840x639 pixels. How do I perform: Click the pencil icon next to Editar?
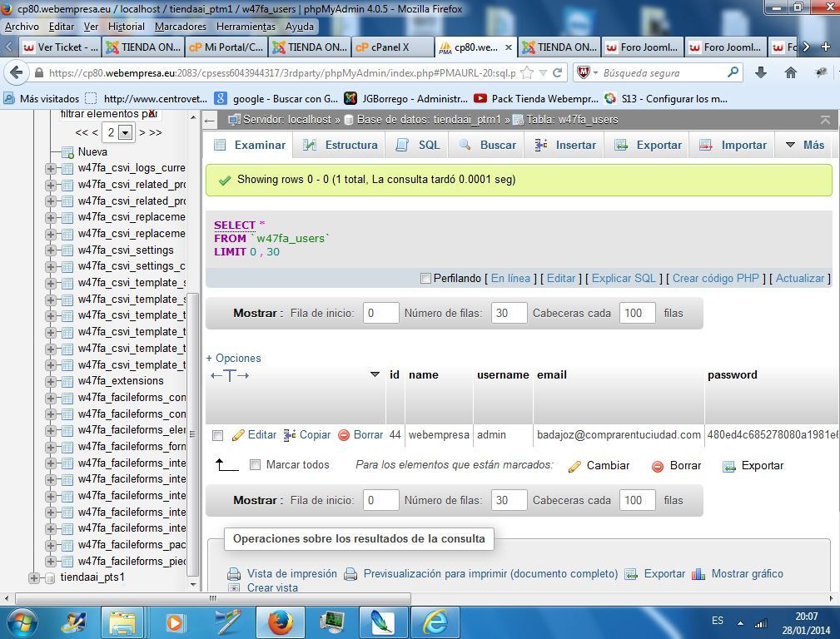coord(238,435)
